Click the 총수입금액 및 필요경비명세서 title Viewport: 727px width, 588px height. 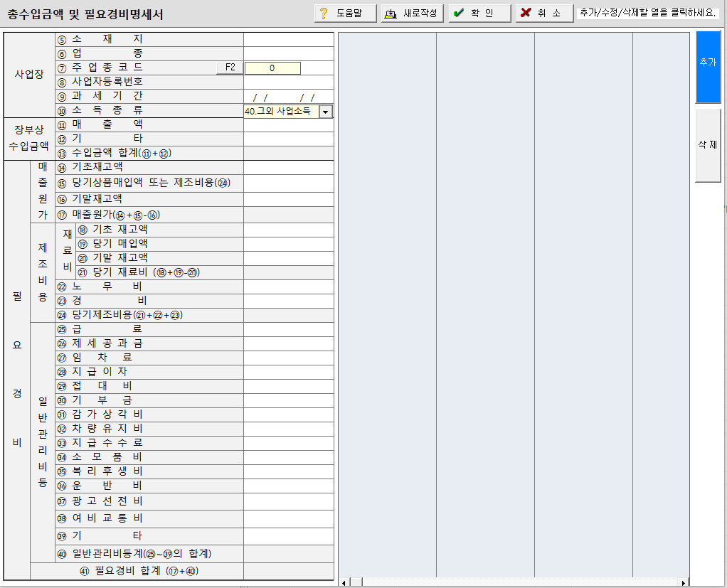[85, 14]
